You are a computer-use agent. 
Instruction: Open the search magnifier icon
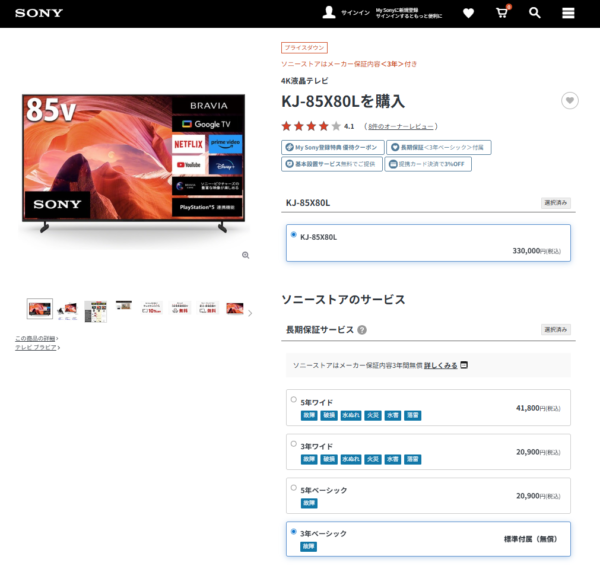coord(535,13)
